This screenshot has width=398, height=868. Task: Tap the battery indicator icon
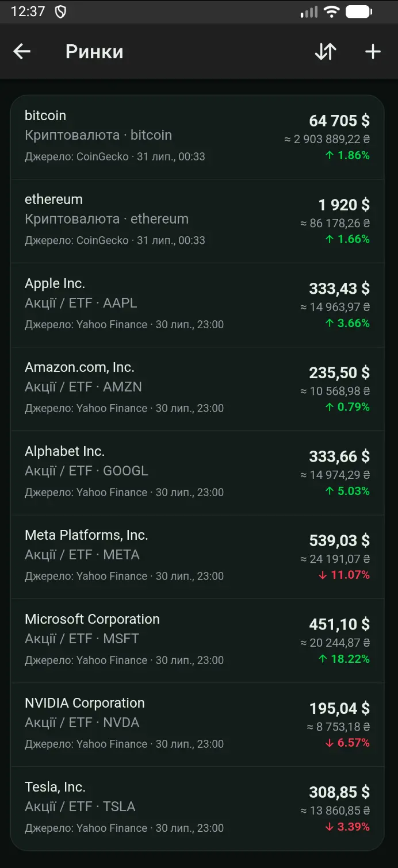(x=359, y=11)
